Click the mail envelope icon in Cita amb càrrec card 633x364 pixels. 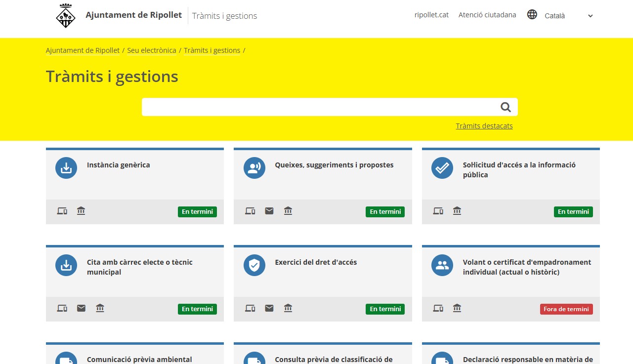point(81,308)
